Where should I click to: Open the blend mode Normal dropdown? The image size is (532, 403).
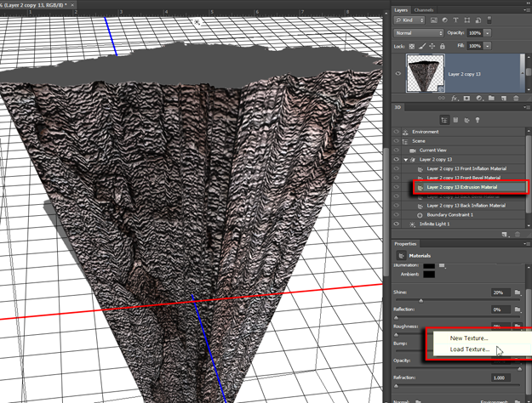[x=417, y=33]
